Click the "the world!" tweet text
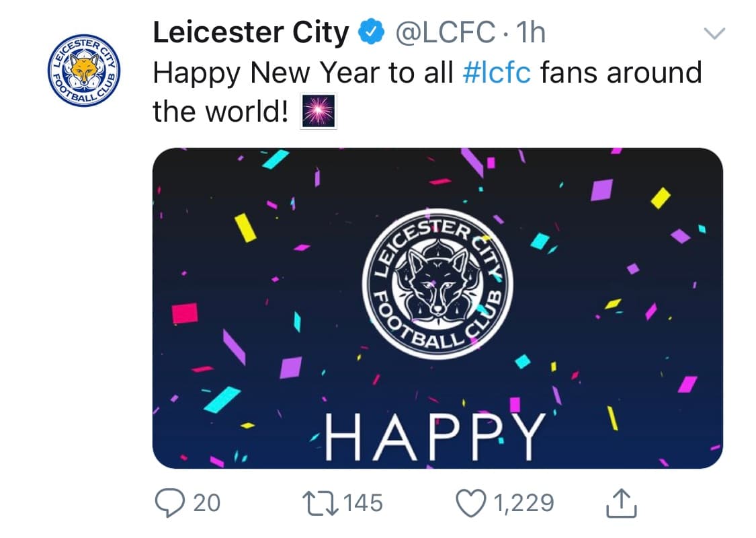This screenshot has width=756, height=538. pos(221,112)
